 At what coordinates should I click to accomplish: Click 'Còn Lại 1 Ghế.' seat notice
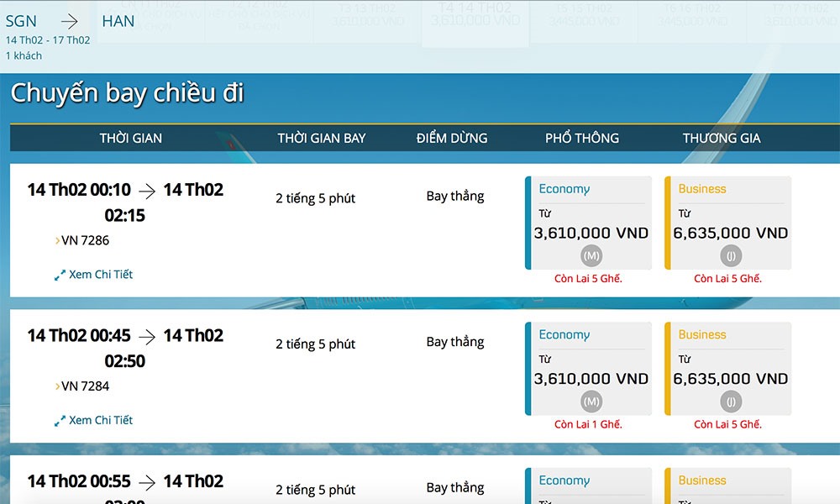(x=588, y=424)
